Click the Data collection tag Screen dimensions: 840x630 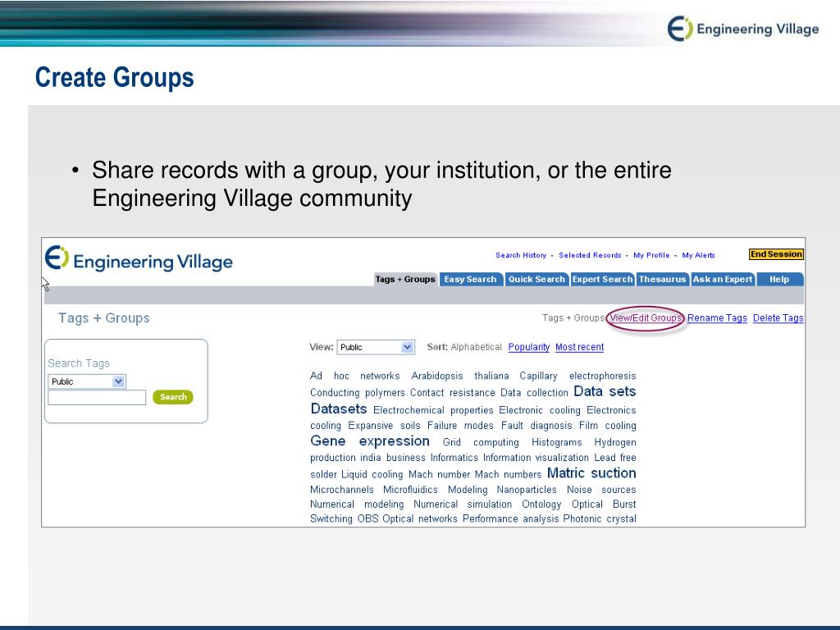[534, 393]
